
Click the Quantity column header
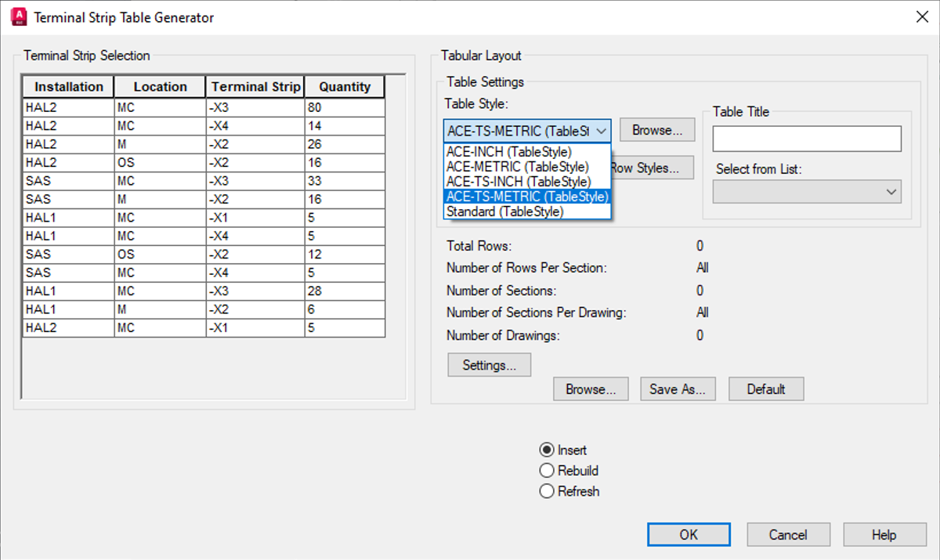344,86
